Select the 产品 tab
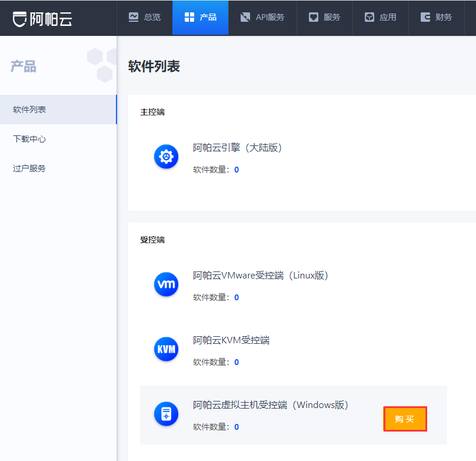The image size is (476, 461). (x=201, y=17)
